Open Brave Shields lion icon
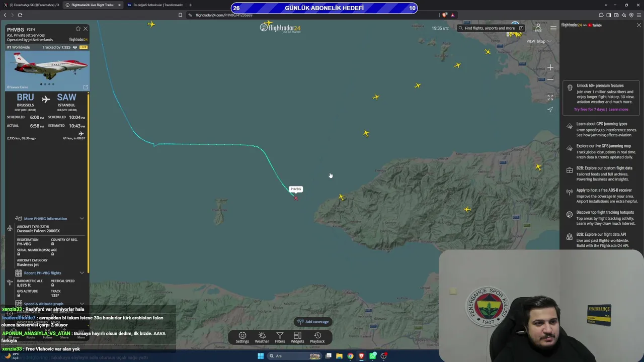This screenshot has height=362, width=644. 445,15
